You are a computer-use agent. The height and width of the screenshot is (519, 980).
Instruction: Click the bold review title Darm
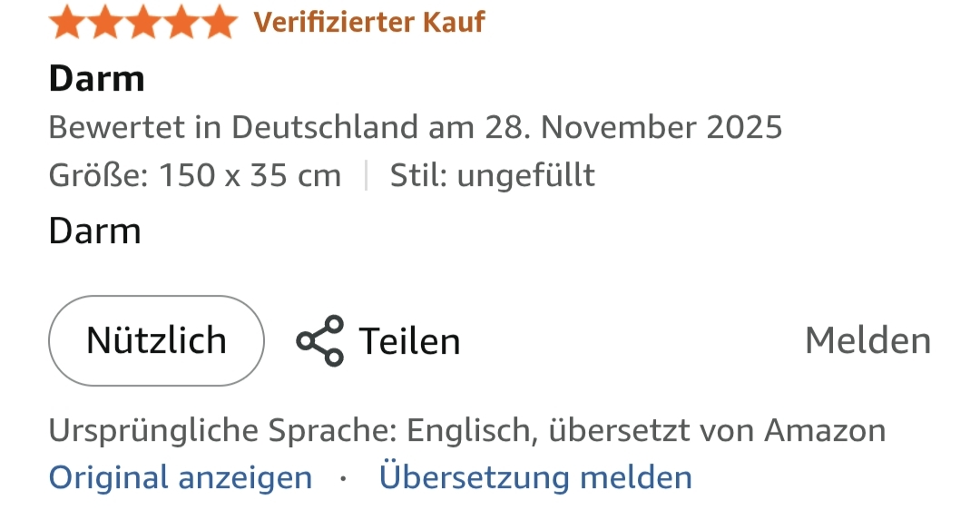pos(96,79)
